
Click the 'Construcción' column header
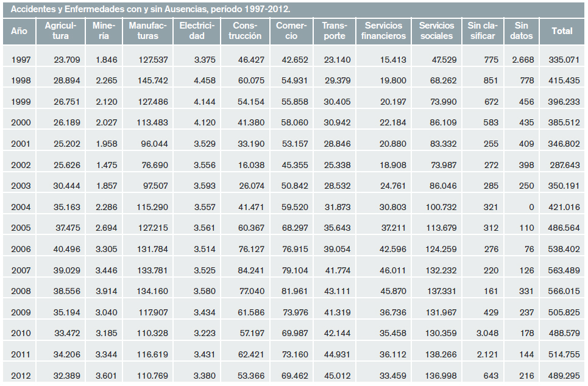245,31
